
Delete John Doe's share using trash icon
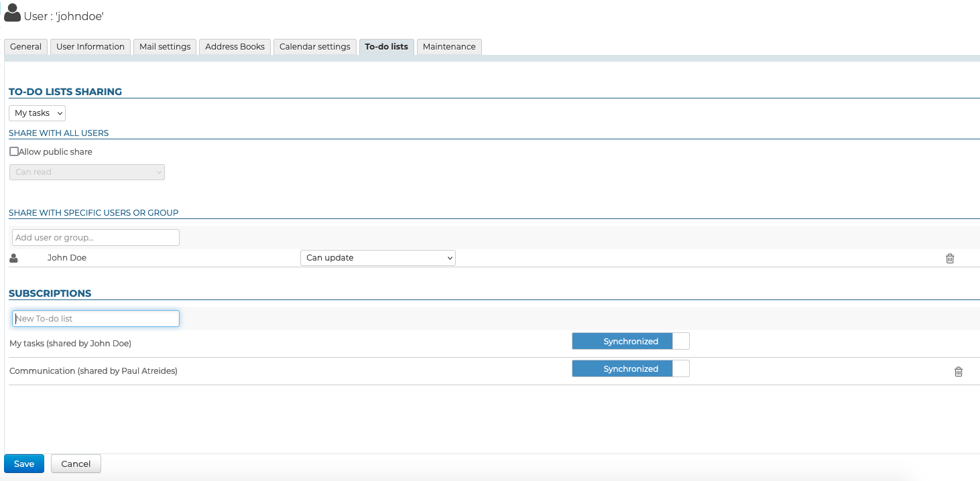(x=949, y=259)
